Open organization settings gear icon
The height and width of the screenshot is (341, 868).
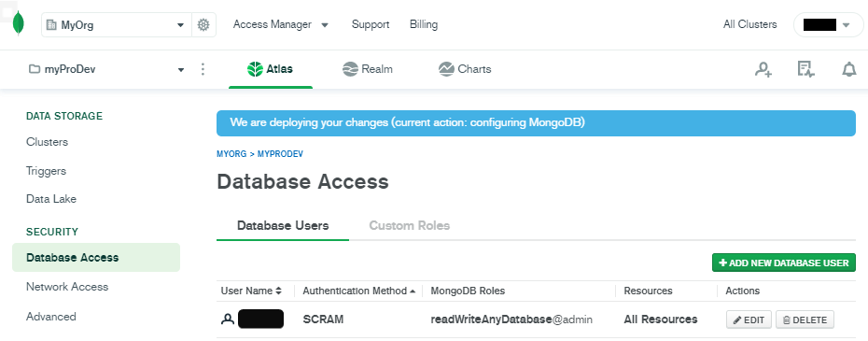pyautogui.click(x=203, y=25)
